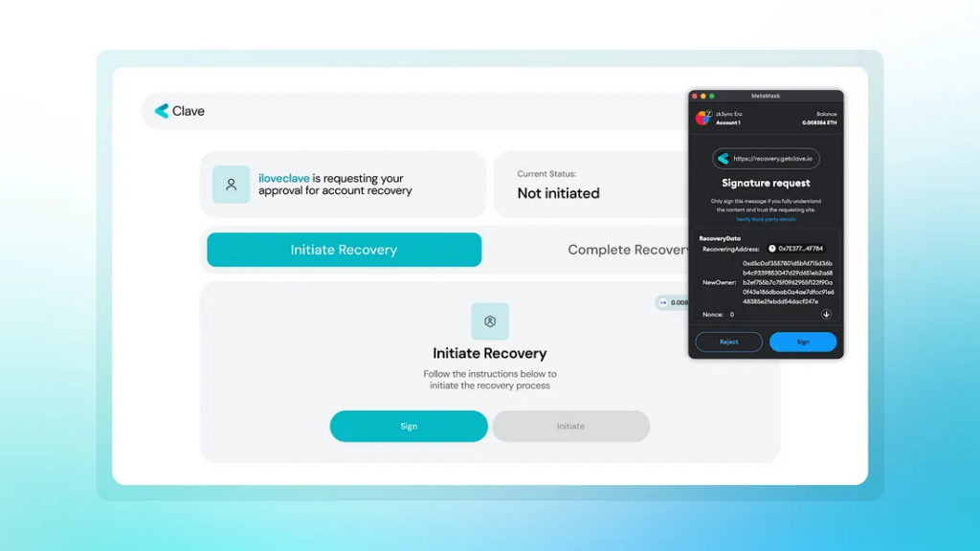Click the 'Nonce: 0' row

tap(718, 314)
